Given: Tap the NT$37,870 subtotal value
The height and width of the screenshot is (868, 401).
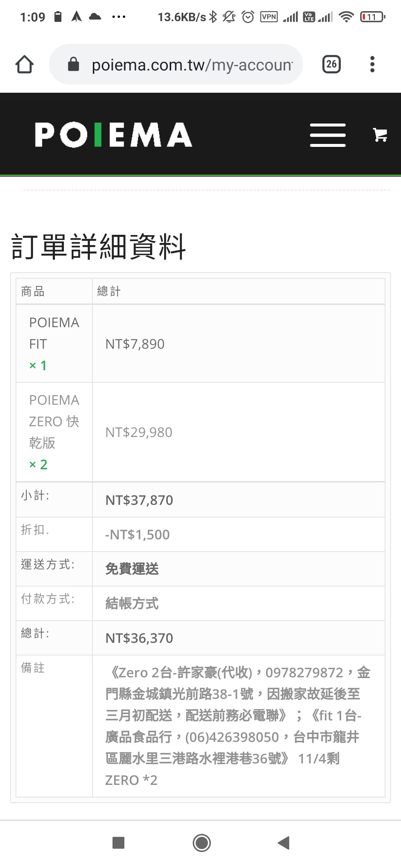Looking at the screenshot, I should point(139,500).
